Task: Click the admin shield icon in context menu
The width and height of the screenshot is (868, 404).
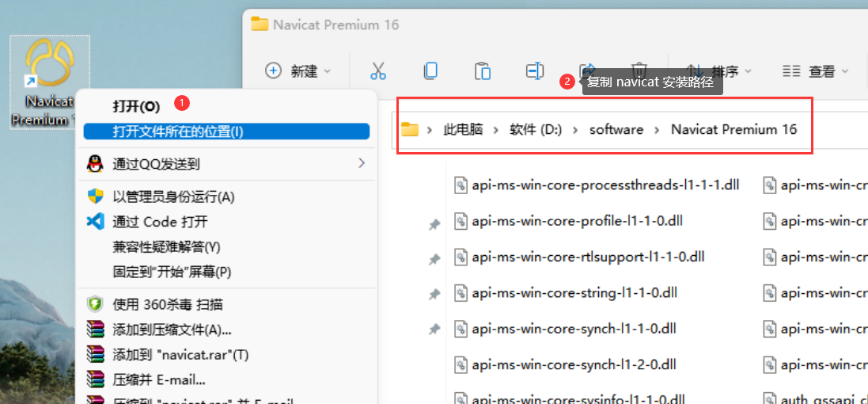Action: coord(95,196)
